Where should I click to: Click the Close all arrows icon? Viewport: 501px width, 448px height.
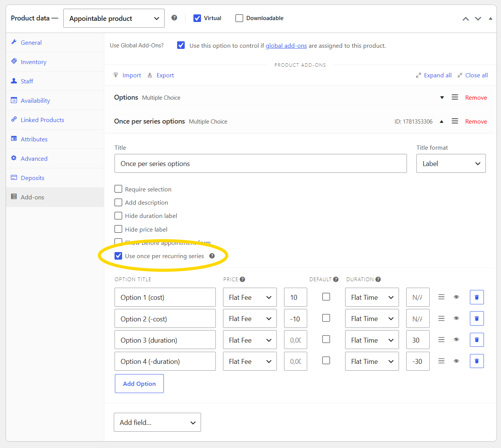click(x=460, y=75)
